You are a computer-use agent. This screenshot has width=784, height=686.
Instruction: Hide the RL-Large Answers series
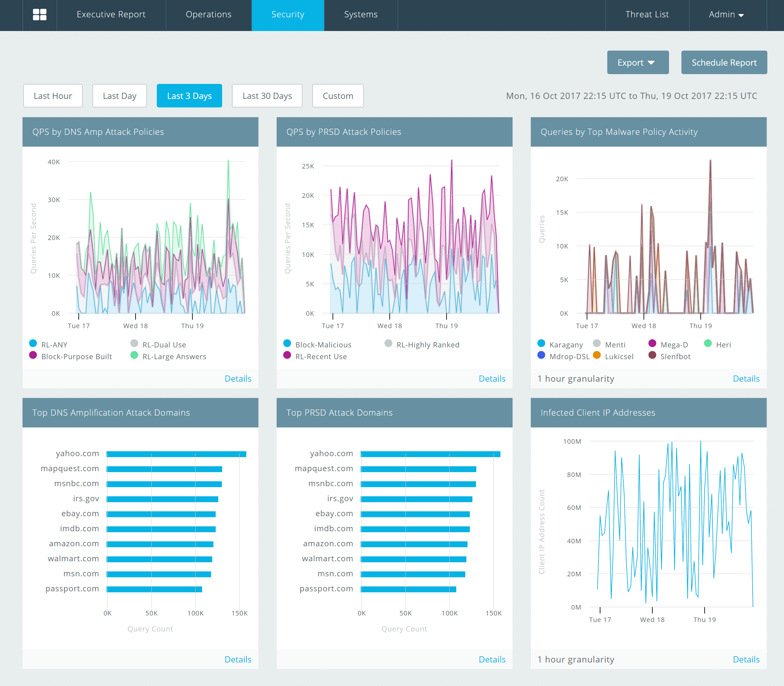(x=134, y=355)
